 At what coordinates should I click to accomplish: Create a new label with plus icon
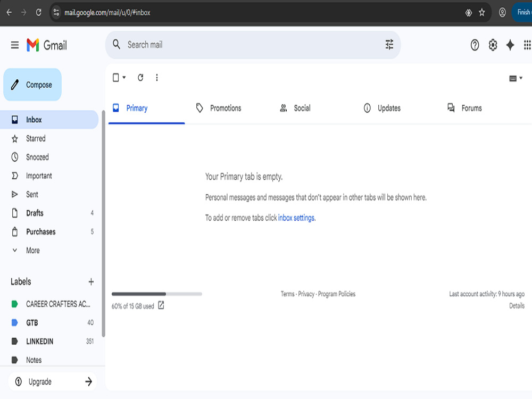pos(91,281)
